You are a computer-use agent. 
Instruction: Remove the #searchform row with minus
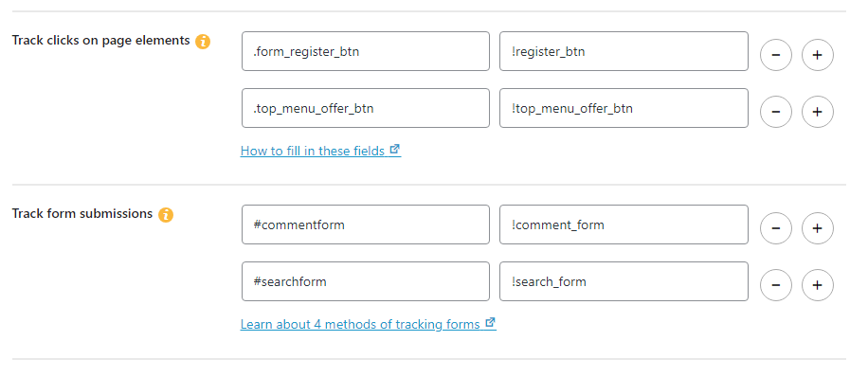776,285
